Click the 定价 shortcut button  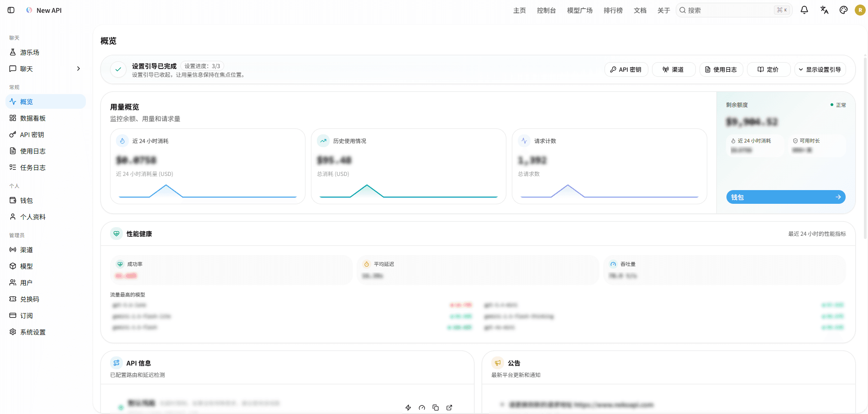[768, 69]
